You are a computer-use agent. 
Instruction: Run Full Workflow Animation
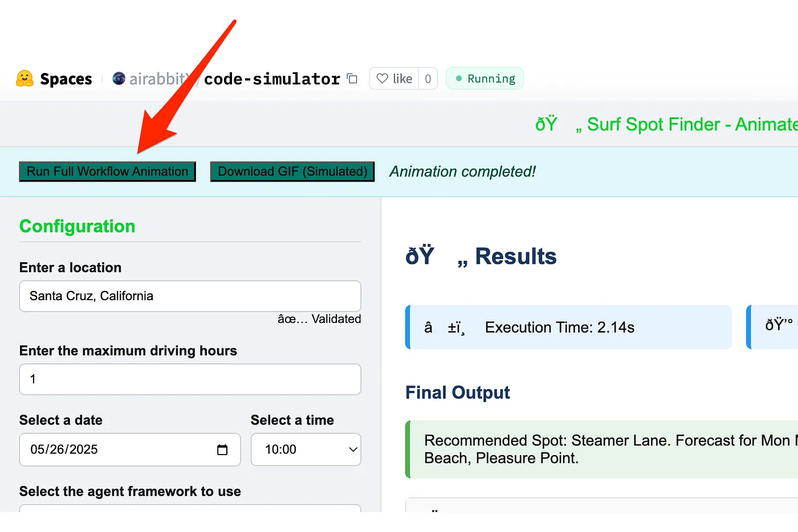pyautogui.click(x=107, y=171)
